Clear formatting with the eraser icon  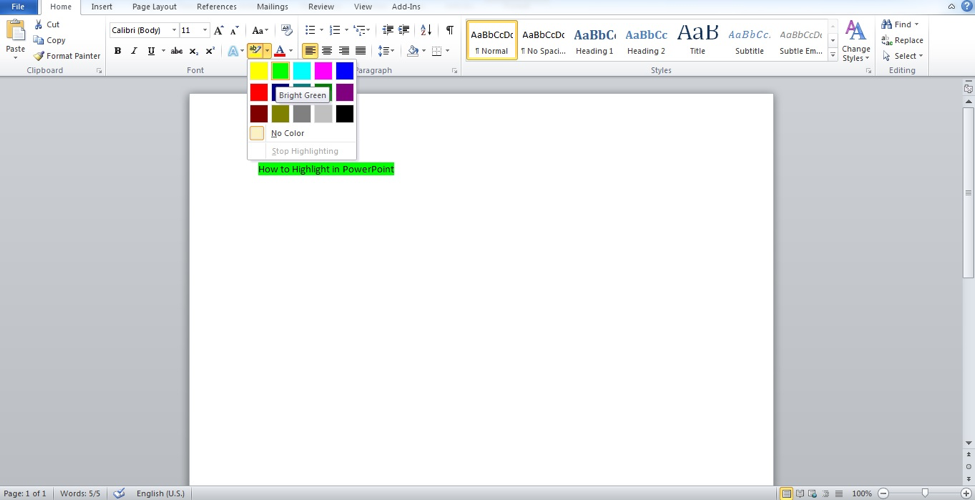click(286, 30)
